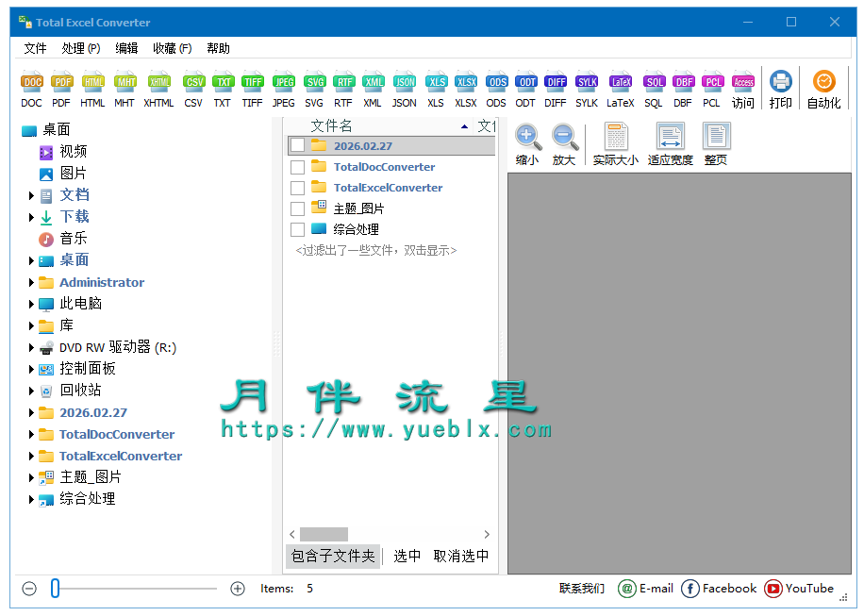Image resolution: width=864 pixels, height=616 pixels.
Task: Convert to PDF format
Action: [61, 89]
